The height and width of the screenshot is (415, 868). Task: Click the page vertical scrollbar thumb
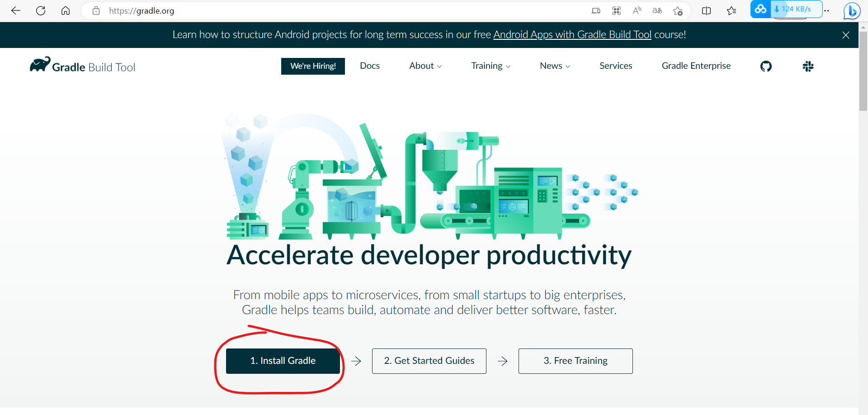tap(863, 71)
